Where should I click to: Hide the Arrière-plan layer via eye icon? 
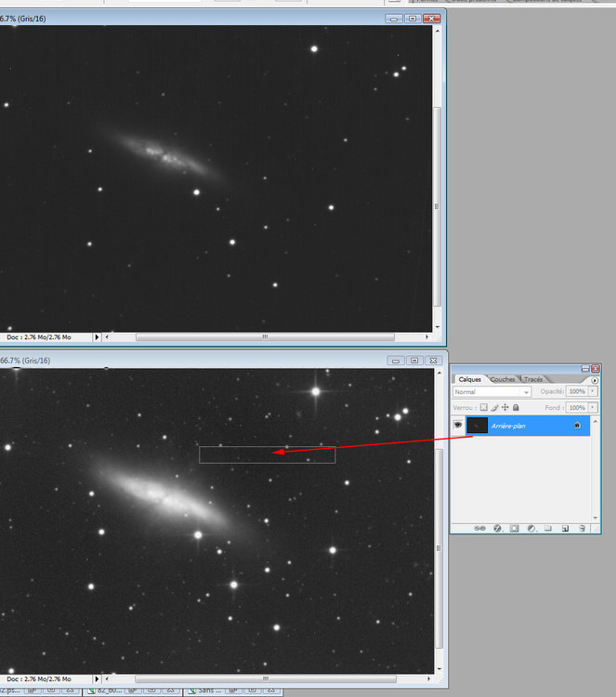(x=458, y=426)
